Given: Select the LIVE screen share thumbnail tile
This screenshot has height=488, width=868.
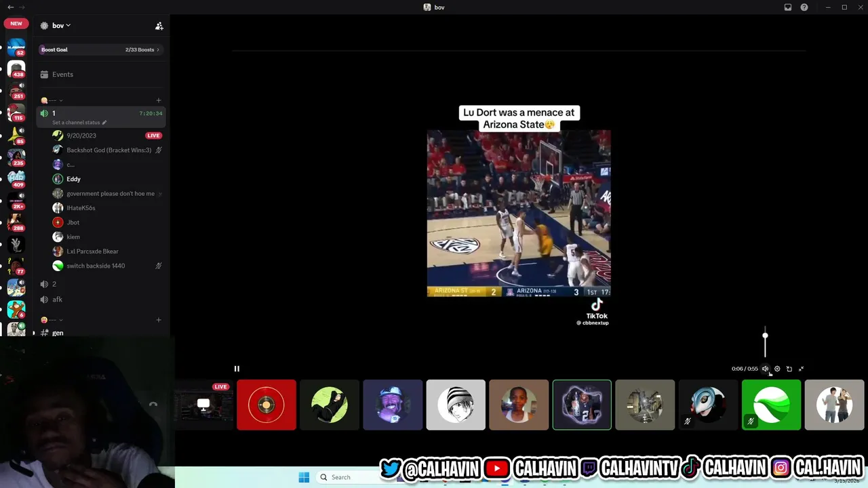Looking at the screenshot, I should coord(203,405).
